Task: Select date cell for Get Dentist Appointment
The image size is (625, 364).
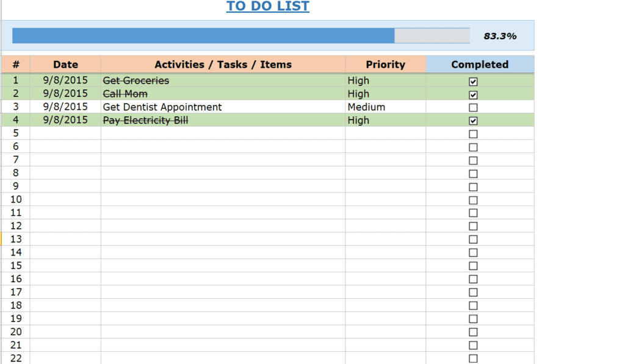Action: click(65, 107)
